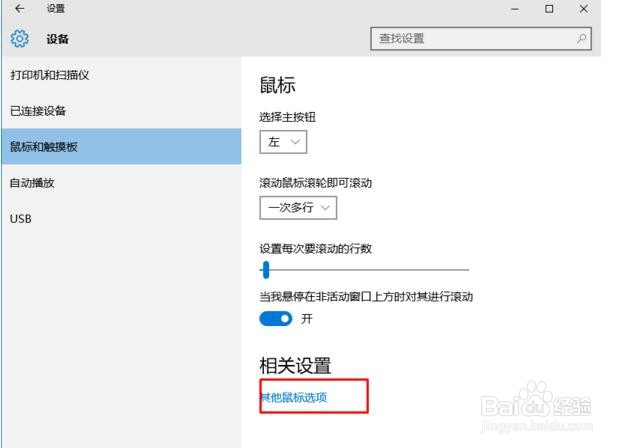Select 鼠标和触摸板 in sidebar
Screen dimensions: 627x448
tap(121, 146)
